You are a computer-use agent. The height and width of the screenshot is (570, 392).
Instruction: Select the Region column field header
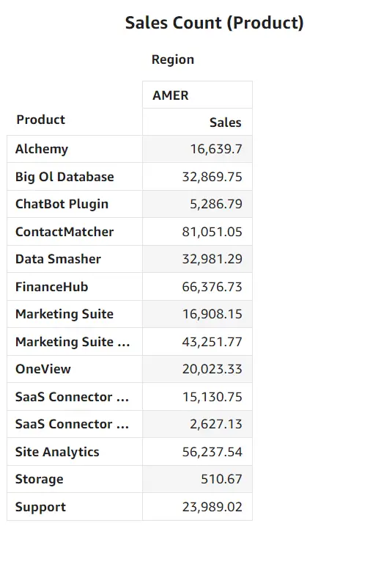[x=173, y=59]
